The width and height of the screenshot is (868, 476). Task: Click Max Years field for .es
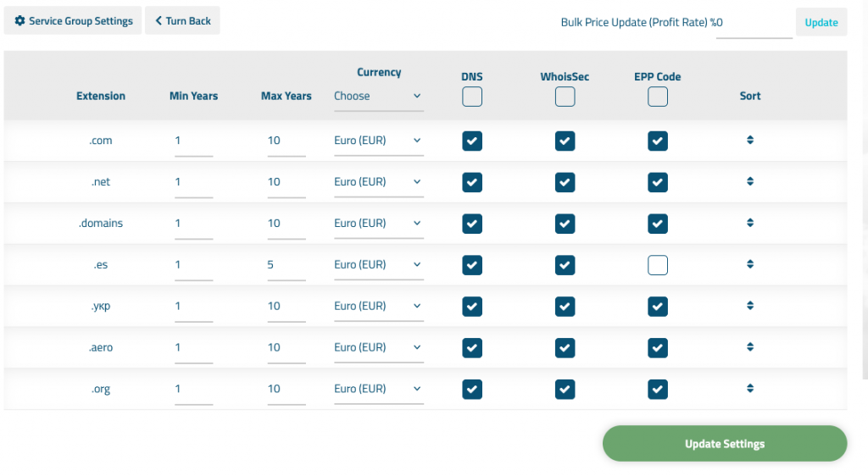[x=286, y=265]
